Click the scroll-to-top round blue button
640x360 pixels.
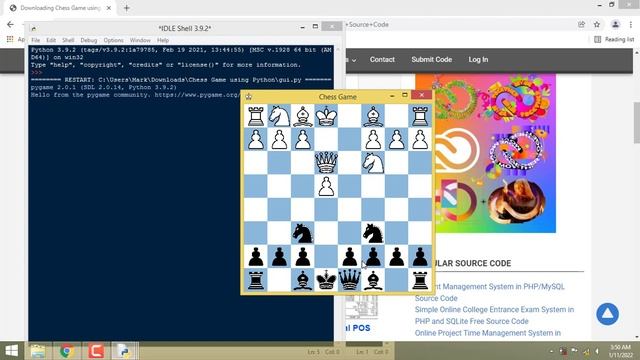tap(607, 314)
